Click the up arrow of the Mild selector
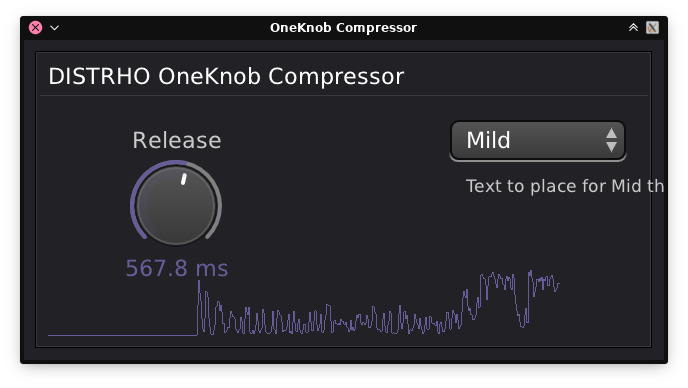Image resolution: width=688 pixels, height=388 pixels. pyautogui.click(x=611, y=133)
